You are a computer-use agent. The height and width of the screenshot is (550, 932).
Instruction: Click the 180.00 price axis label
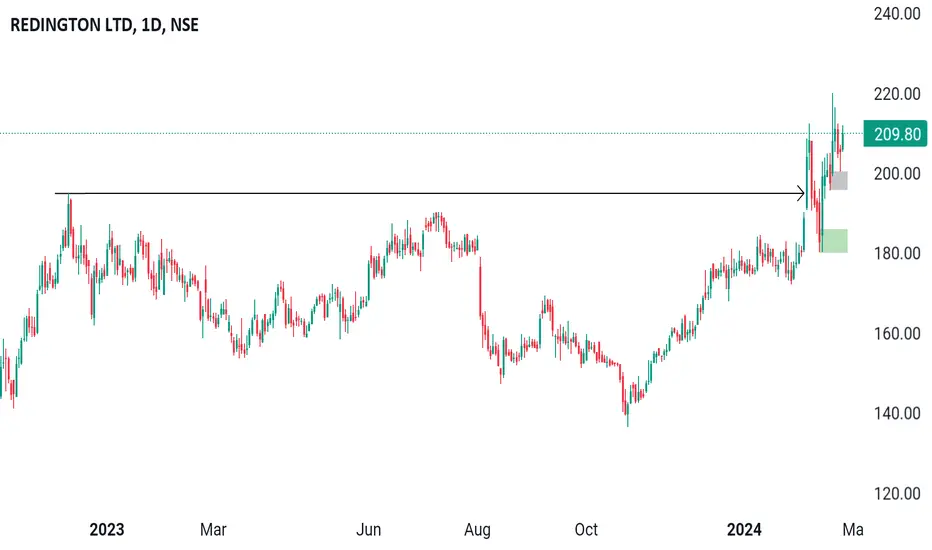(897, 253)
